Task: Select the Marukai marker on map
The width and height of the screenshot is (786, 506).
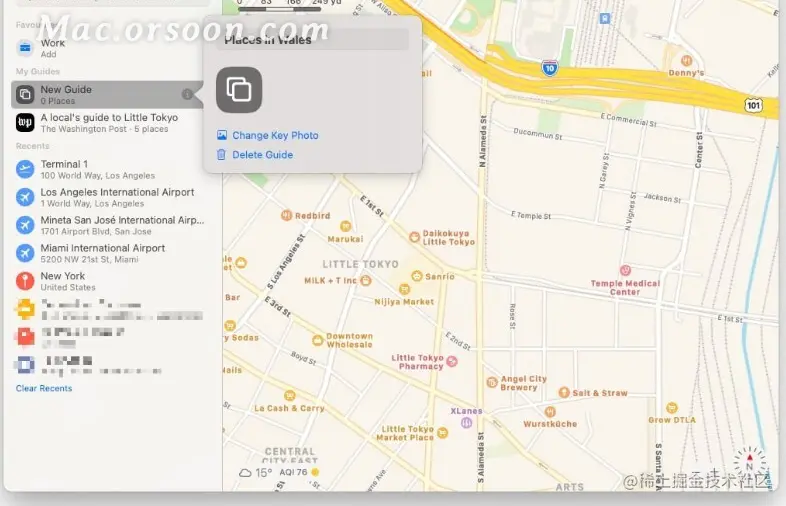Action: click(345, 226)
